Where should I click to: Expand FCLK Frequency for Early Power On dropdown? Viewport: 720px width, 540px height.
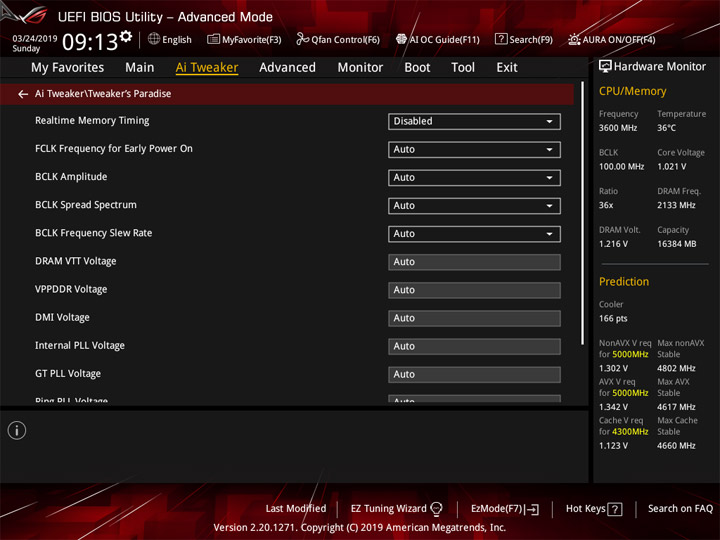pos(474,149)
